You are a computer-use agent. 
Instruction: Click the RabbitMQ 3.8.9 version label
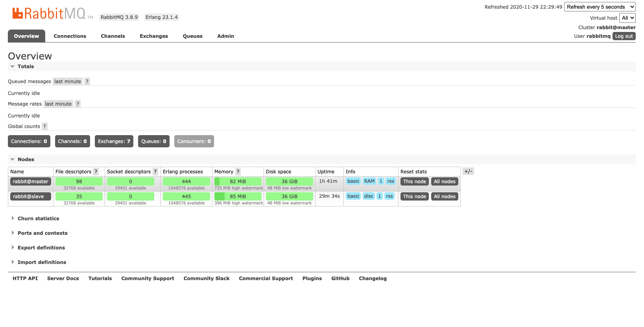coord(119,17)
